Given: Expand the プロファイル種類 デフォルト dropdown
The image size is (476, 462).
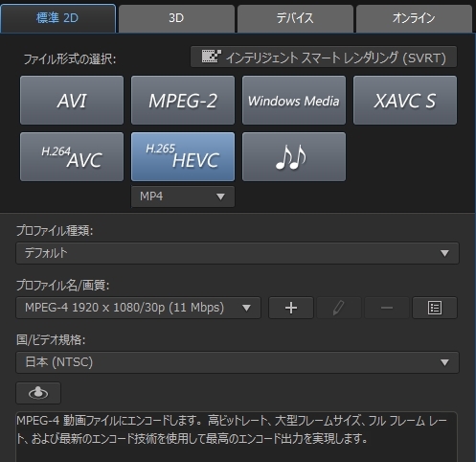Looking at the screenshot, I should [x=238, y=253].
